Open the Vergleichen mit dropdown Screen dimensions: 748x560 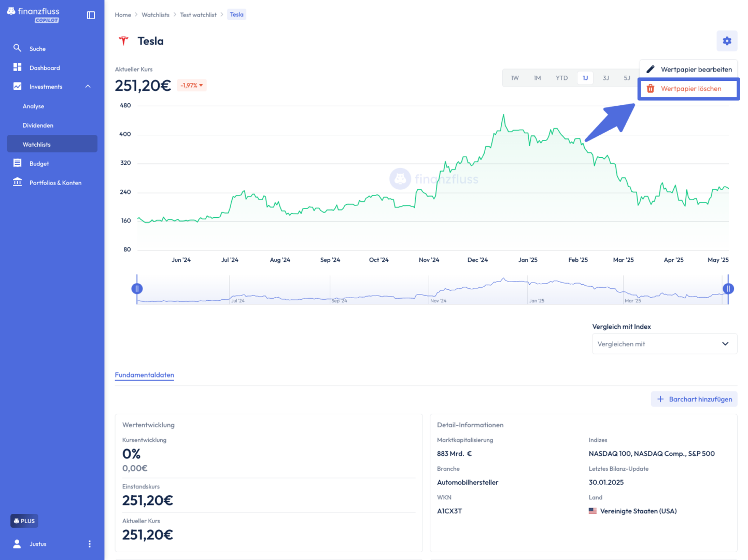click(665, 344)
